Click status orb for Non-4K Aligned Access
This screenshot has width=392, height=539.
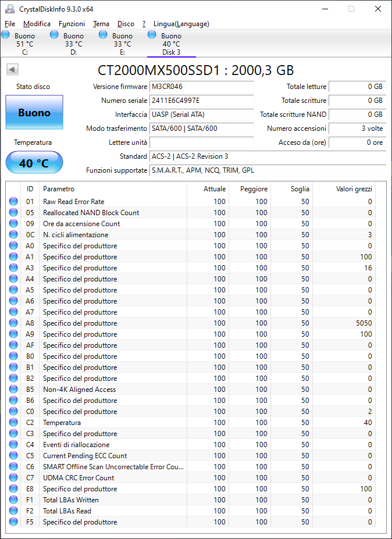pos(13,390)
